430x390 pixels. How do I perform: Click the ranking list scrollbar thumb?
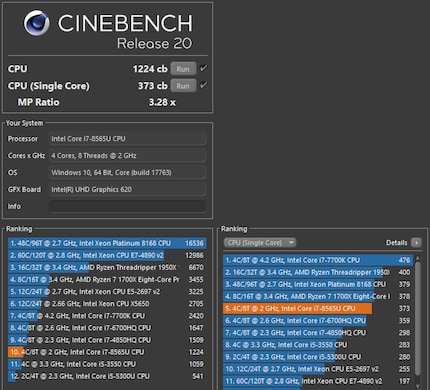(x=417, y=317)
